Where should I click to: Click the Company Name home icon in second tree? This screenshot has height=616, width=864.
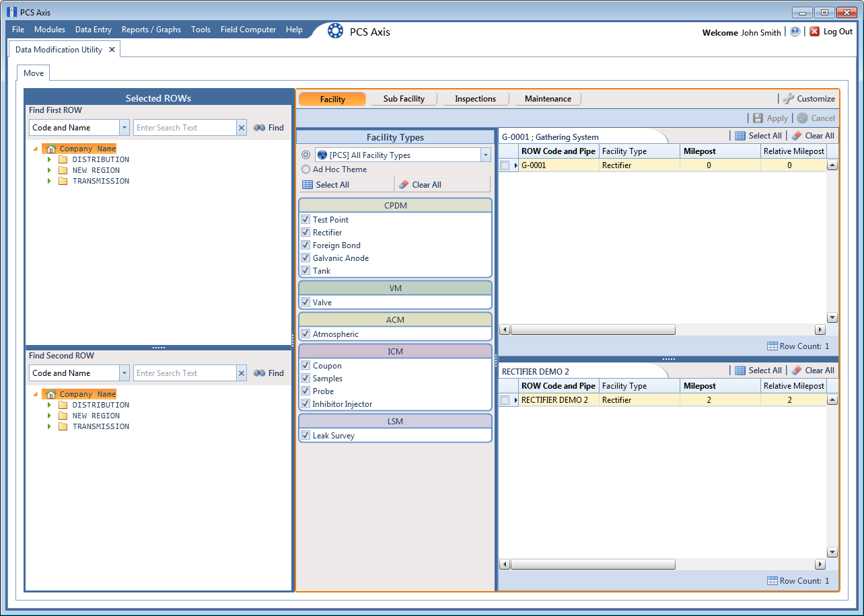click(x=51, y=394)
